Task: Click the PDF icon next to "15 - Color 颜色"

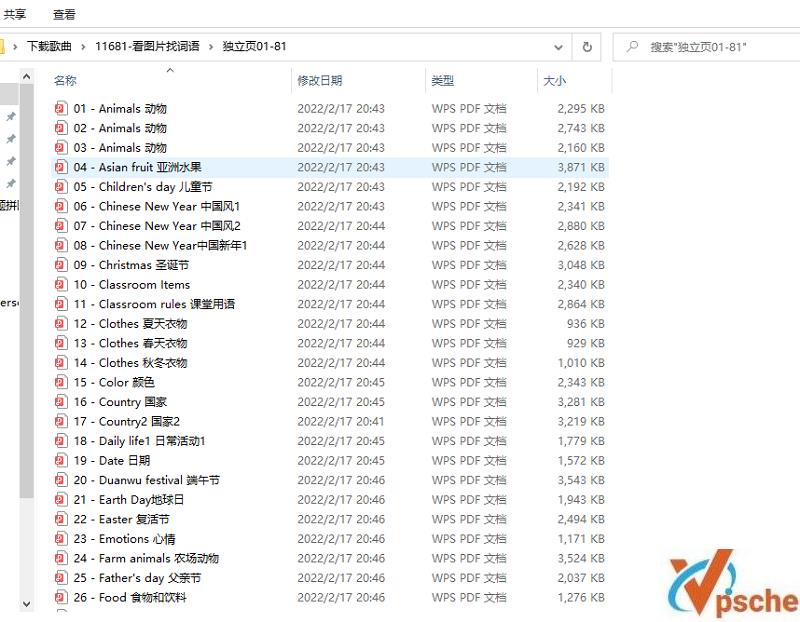Action: tap(60, 382)
